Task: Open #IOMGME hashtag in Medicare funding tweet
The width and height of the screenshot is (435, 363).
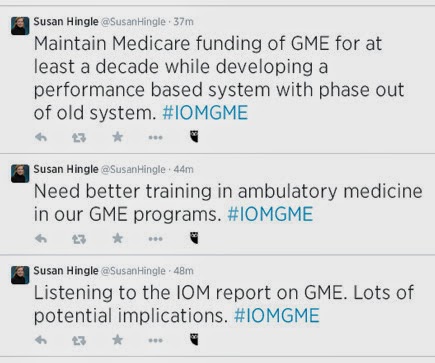Action: click(x=205, y=113)
